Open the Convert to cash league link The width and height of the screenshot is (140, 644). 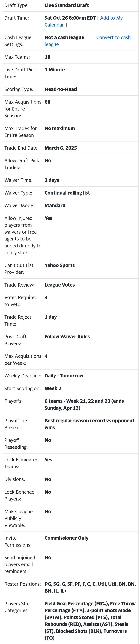pos(113,38)
